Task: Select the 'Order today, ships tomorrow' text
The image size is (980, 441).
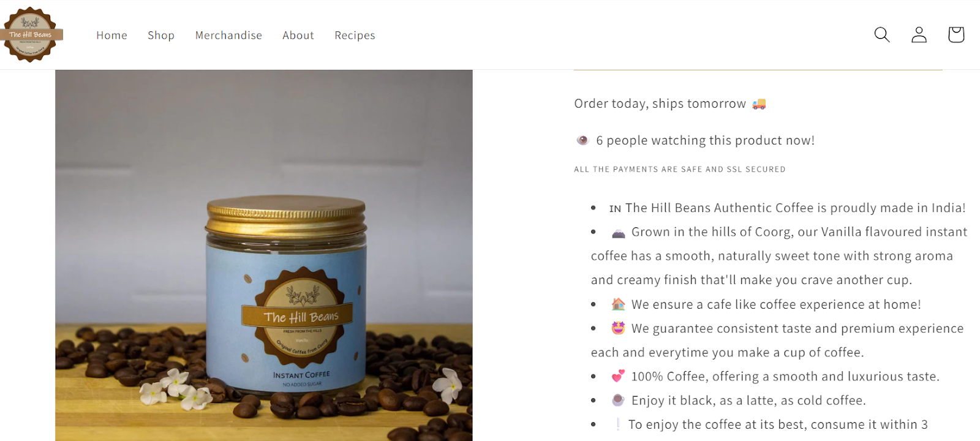Action: tap(660, 104)
